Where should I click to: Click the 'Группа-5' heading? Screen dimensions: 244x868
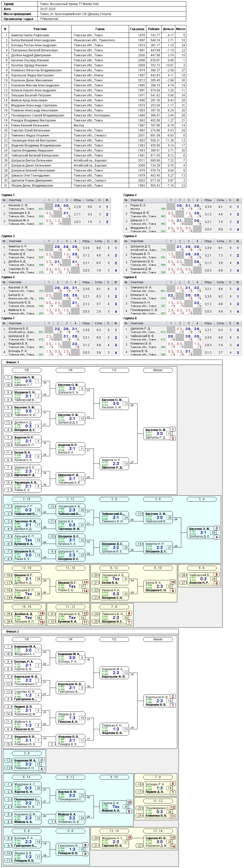coord(8,277)
